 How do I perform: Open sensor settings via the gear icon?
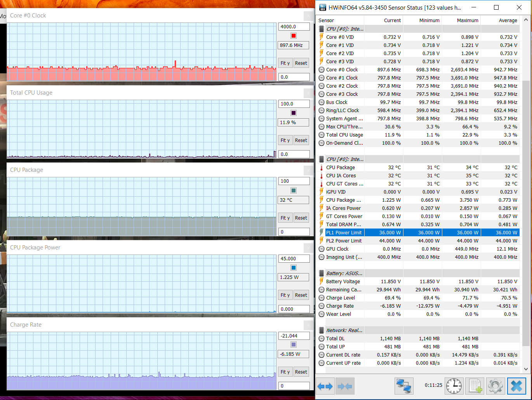[x=495, y=386]
